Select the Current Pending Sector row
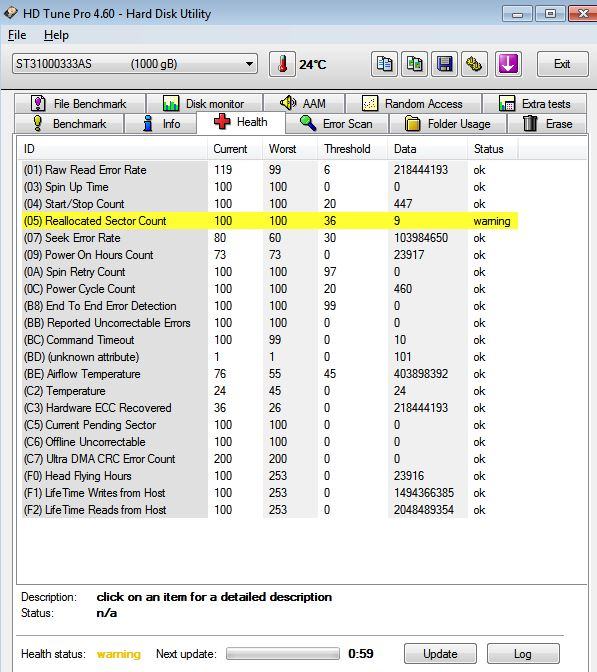597x672 pixels. 270,425
